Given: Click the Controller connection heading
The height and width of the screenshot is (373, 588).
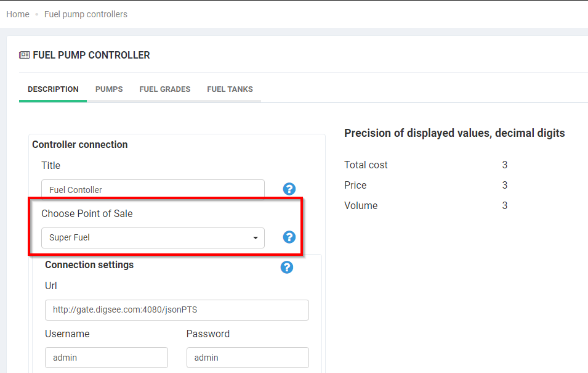Looking at the screenshot, I should click(x=80, y=144).
